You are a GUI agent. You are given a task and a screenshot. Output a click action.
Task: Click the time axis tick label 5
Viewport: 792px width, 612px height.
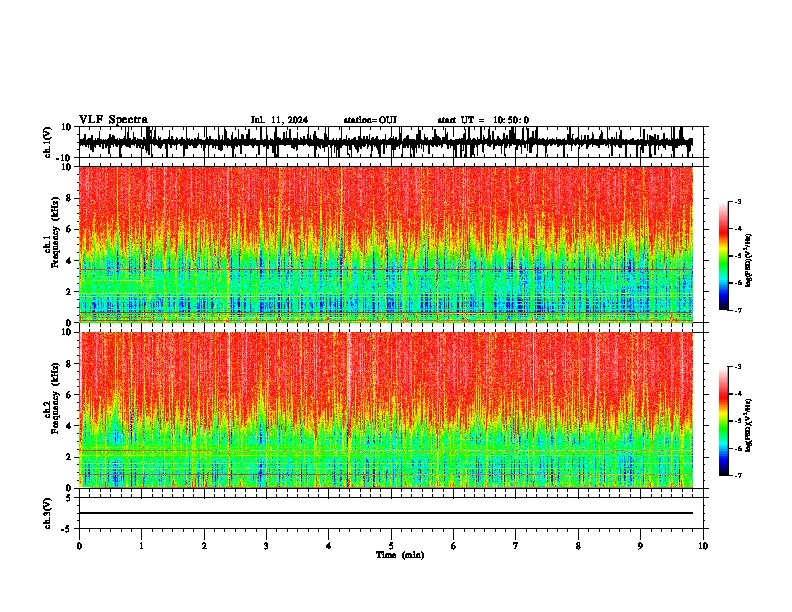[391, 546]
